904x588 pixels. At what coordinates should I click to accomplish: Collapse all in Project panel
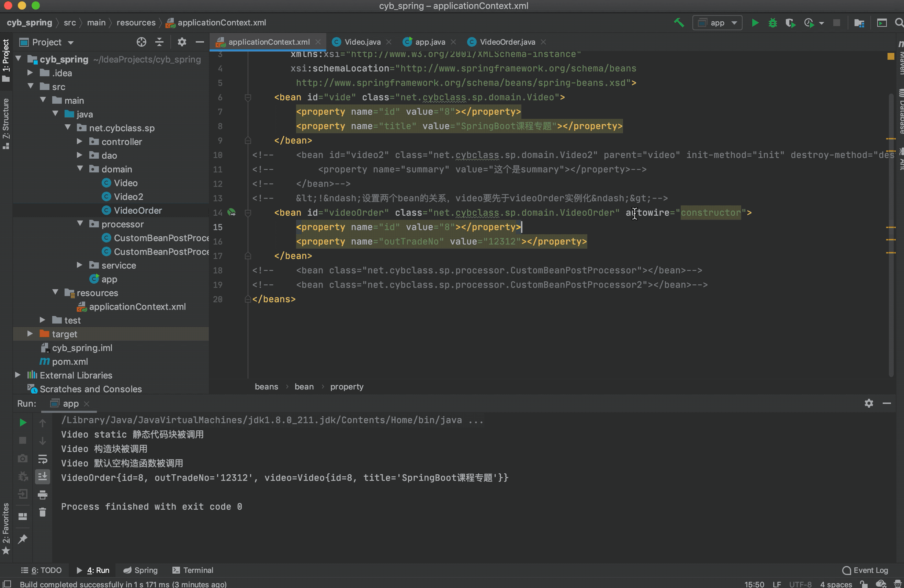tap(159, 42)
